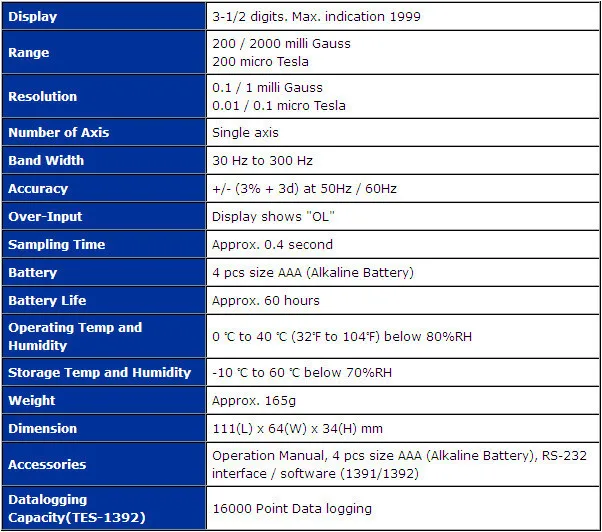Select 'Approx. 0.4 second' value
This screenshot has height=532, width=602.
pyautogui.click(x=272, y=245)
